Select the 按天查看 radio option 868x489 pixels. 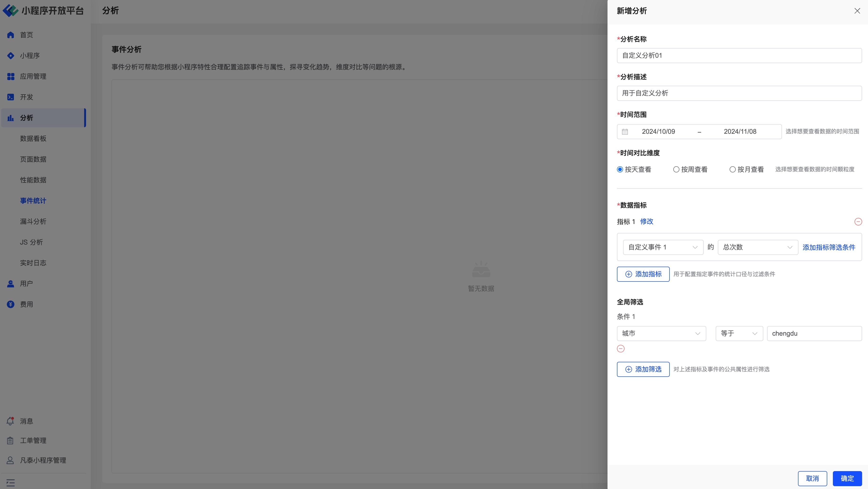(620, 169)
